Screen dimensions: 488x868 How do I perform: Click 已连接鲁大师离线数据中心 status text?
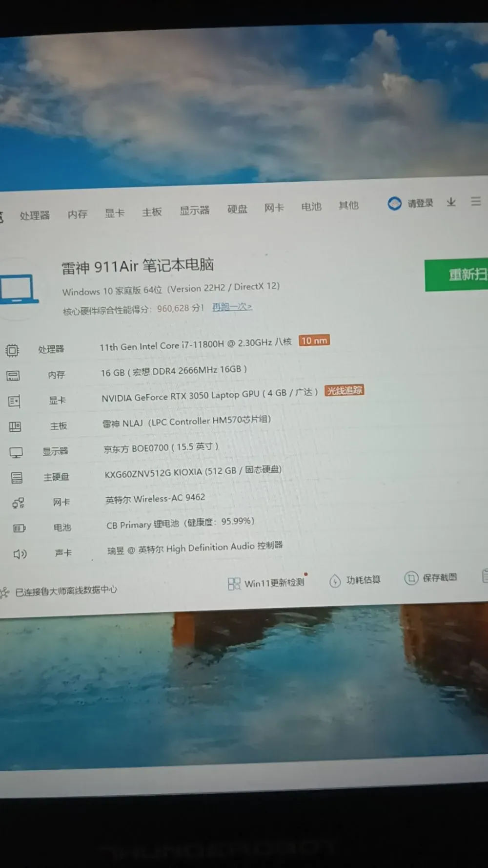click(66, 591)
